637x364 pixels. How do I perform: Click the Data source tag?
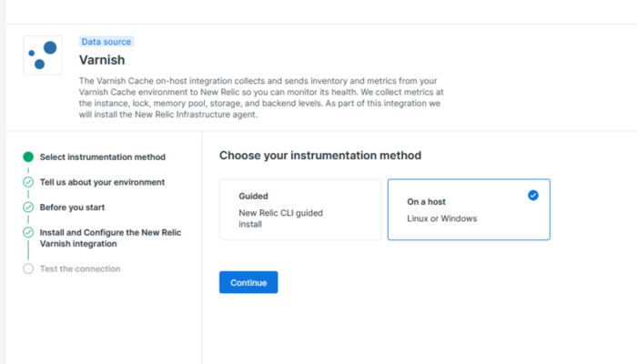[106, 42]
